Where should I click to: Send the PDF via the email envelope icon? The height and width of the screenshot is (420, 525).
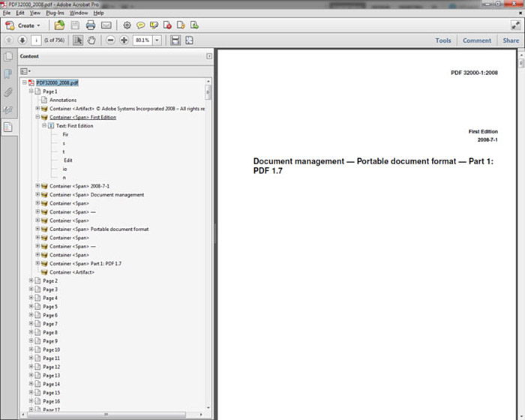tap(105, 25)
